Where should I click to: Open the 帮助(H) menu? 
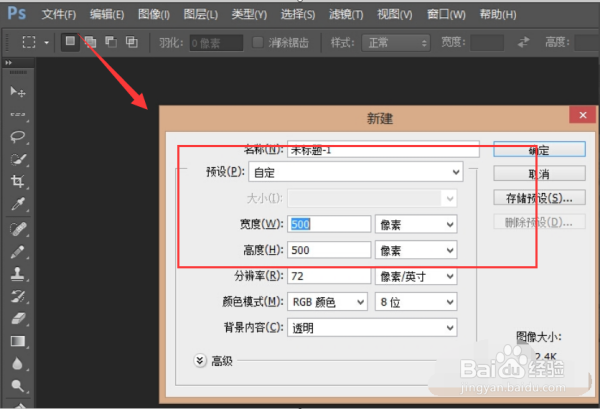point(498,15)
